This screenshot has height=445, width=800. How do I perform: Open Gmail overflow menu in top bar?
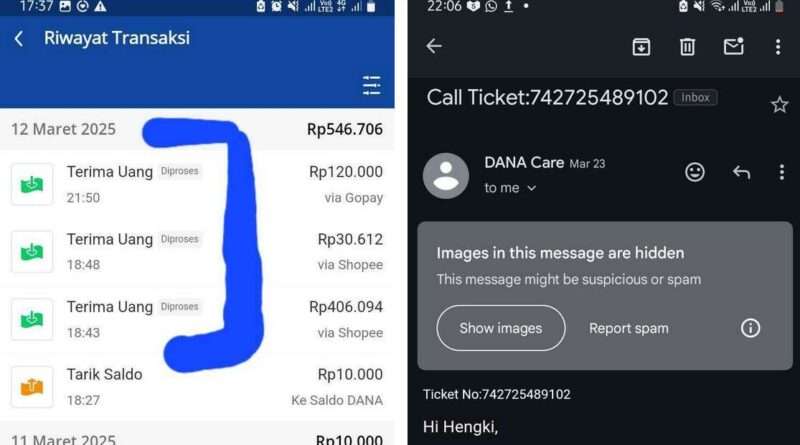(x=778, y=46)
